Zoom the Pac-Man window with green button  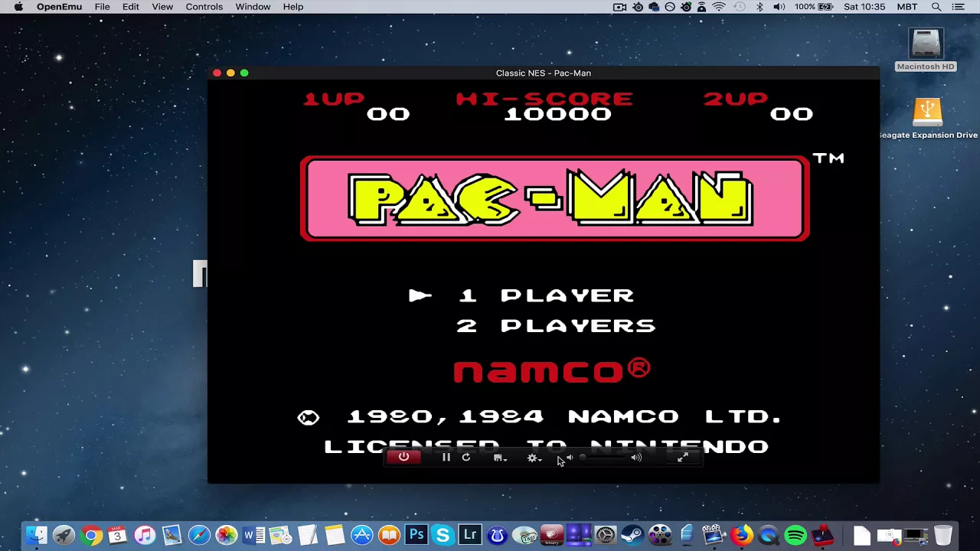pos(244,73)
